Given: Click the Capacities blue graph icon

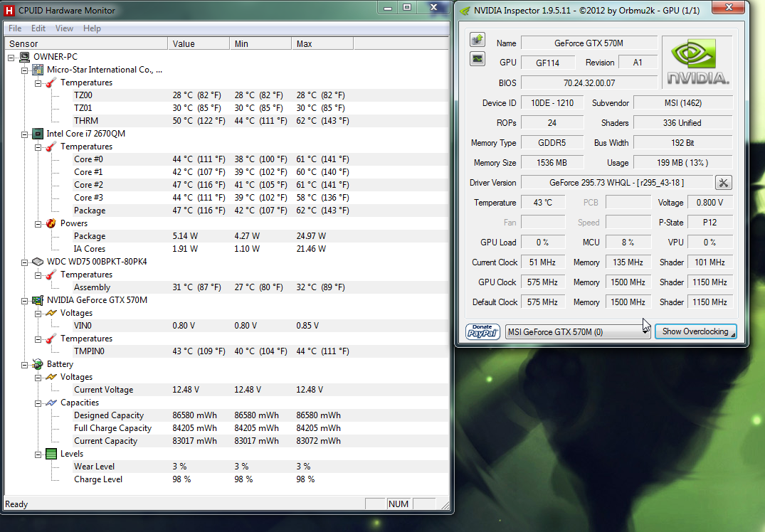Looking at the screenshot, I should pyautogui.click(x=51, y=403).
